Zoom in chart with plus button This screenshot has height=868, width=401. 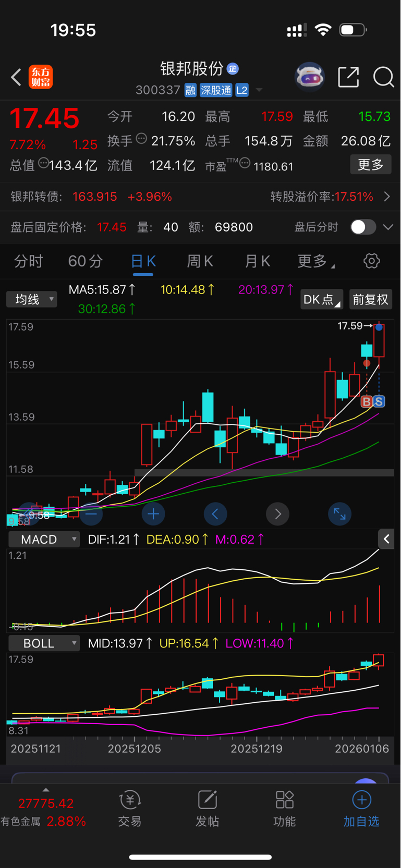pos(153,514)
